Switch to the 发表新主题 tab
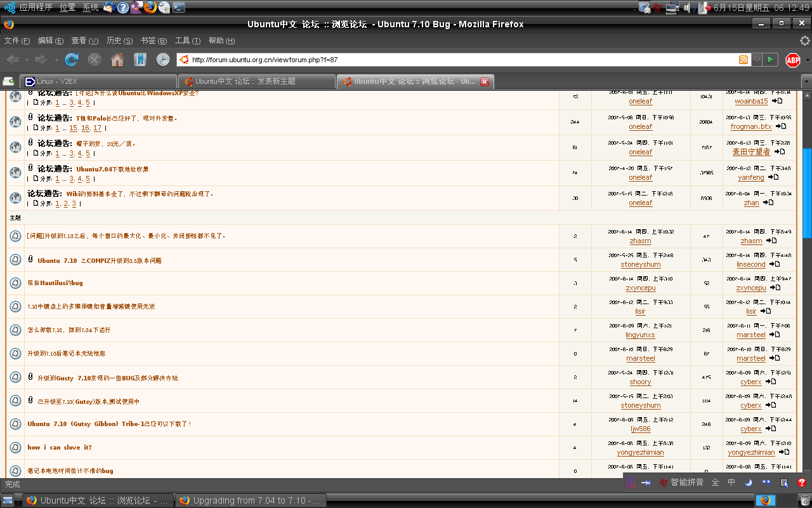The width and height of the screenshot is (812, 508). pyautogui.click(x=257, y=81)
